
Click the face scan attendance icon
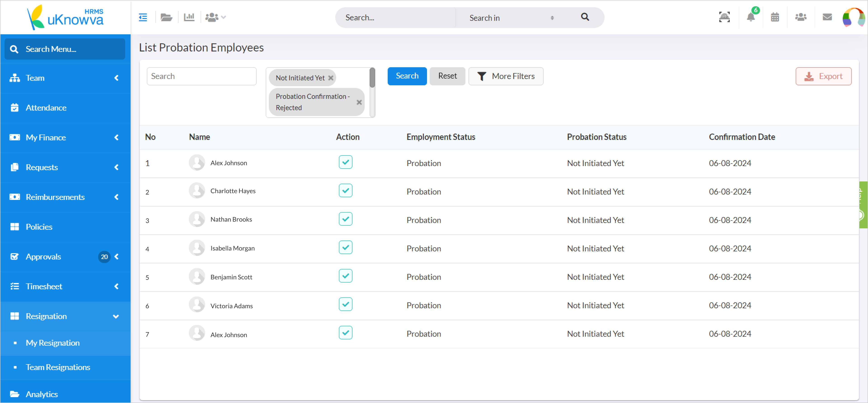point(724,17)
